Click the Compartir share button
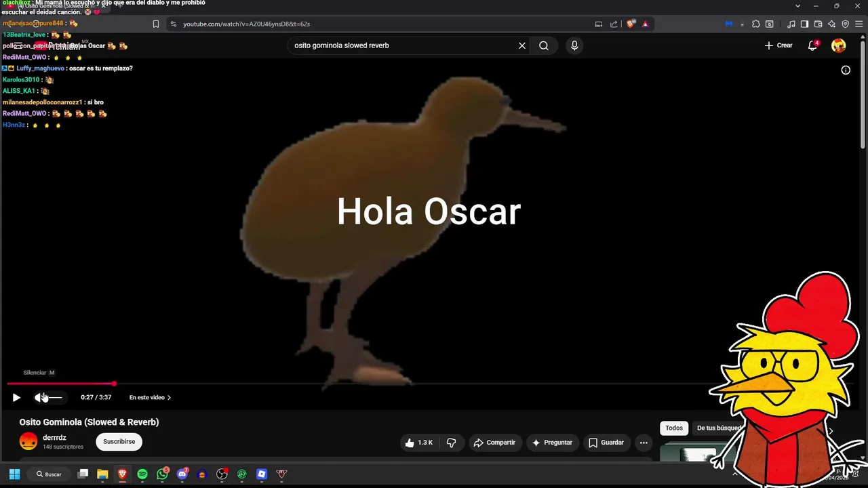The height and width of the screenshot is (488, 868). pyautogui.click(x=495, y=443)
